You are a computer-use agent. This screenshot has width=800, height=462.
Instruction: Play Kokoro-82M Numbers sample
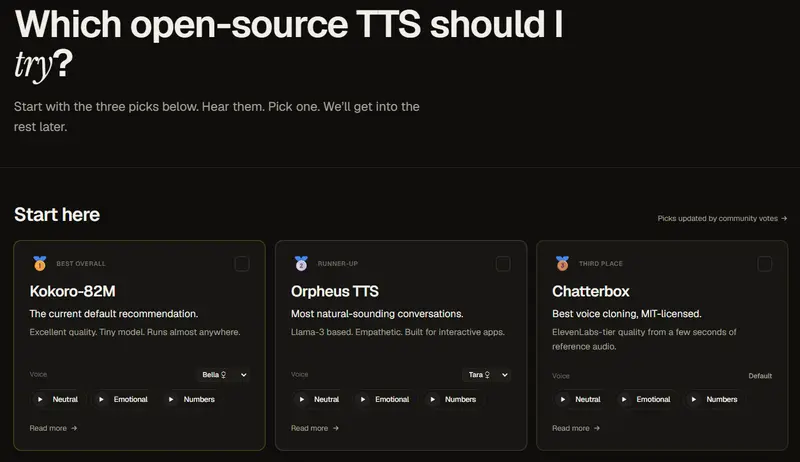point(191,399)
